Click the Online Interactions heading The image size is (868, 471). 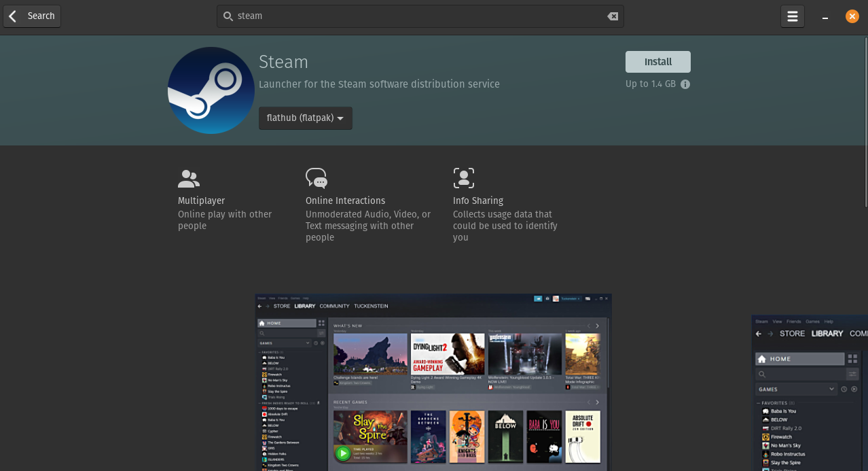pyautogui.click(x=345, y=200)
